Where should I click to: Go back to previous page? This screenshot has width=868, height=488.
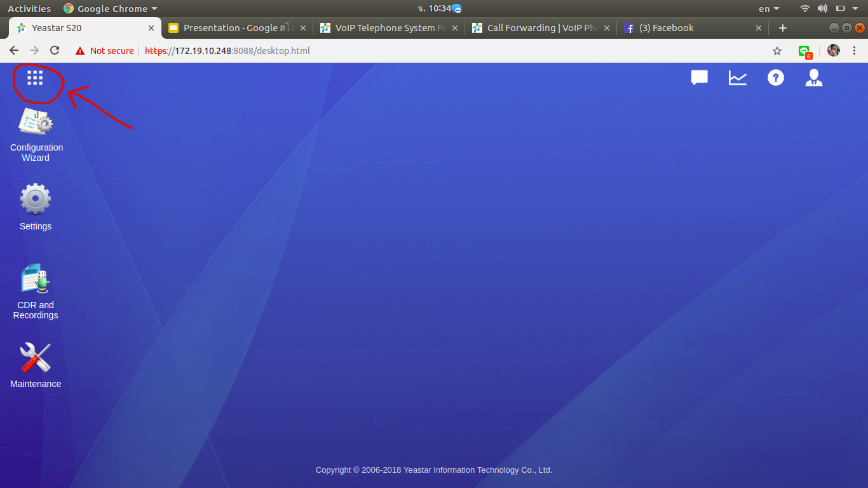click(14, 51)
